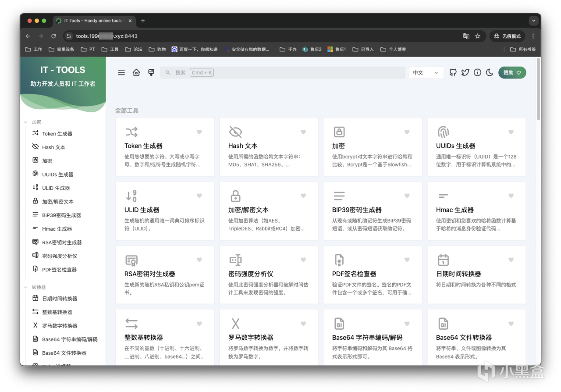
Task: Favorite the 整数基转换器 card with its heart
Action: [x=199, y=324]
